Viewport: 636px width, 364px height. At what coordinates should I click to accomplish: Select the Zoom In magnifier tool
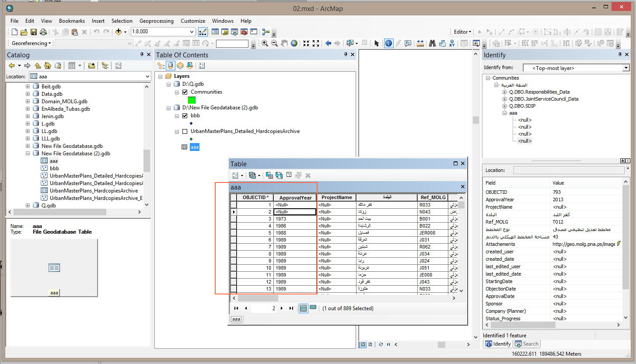pos(265,43)
